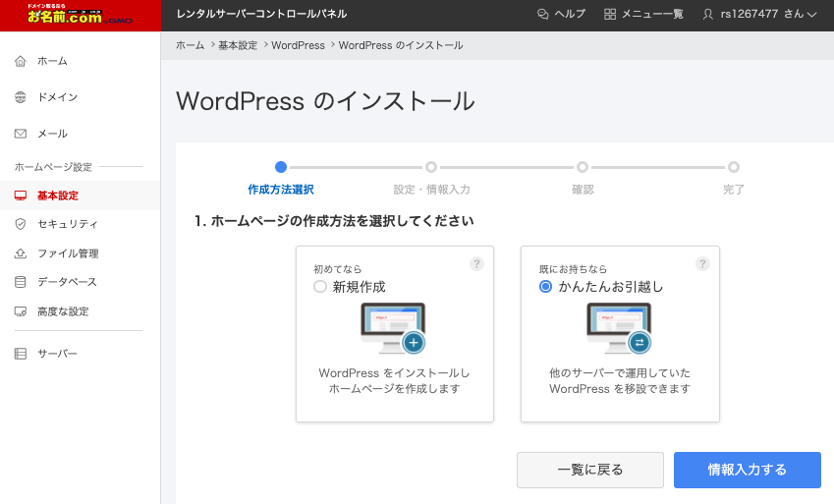Open ファイル管理 in the sidebar
Viewport: 834px width, 504px height.
pos(68,253)
